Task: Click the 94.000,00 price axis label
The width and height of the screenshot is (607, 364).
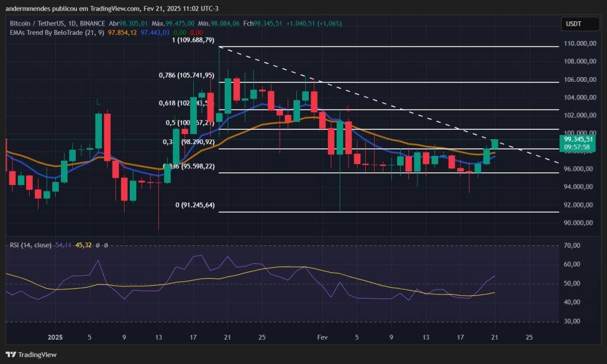Action: tap(578, 187)
